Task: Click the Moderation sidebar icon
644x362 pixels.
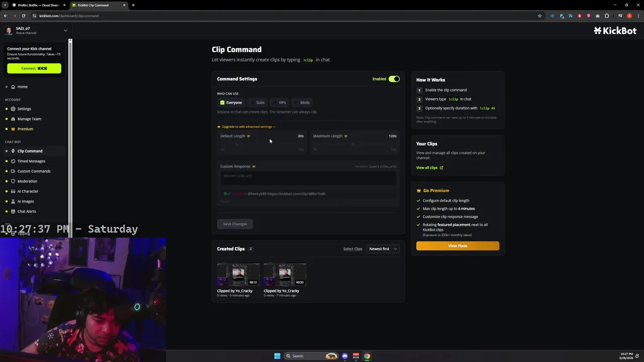Action: click(13, 182)
